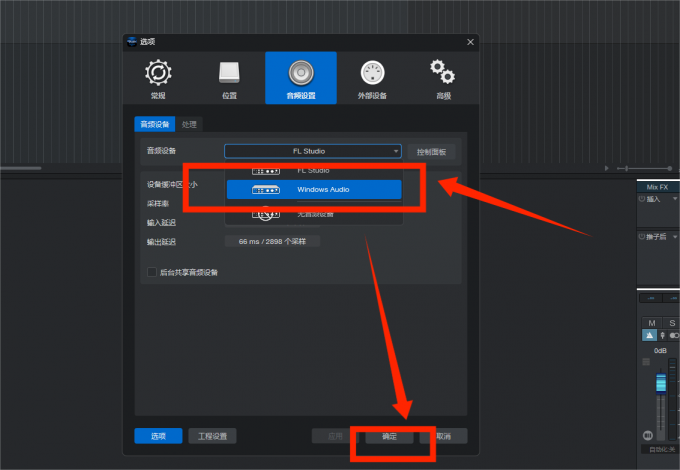Pick the 无音频设备 entry in the list
The image size is (680, 470).
[314, 214]
